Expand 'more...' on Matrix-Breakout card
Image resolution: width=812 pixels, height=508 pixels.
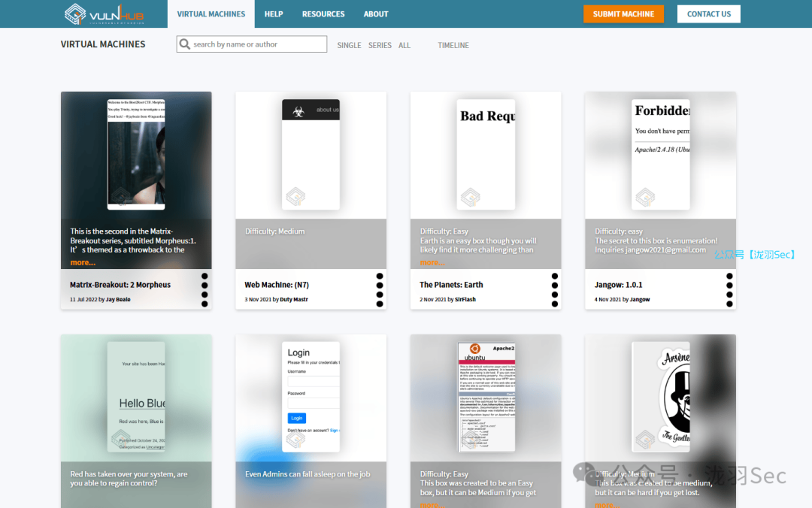click(83, 262)
